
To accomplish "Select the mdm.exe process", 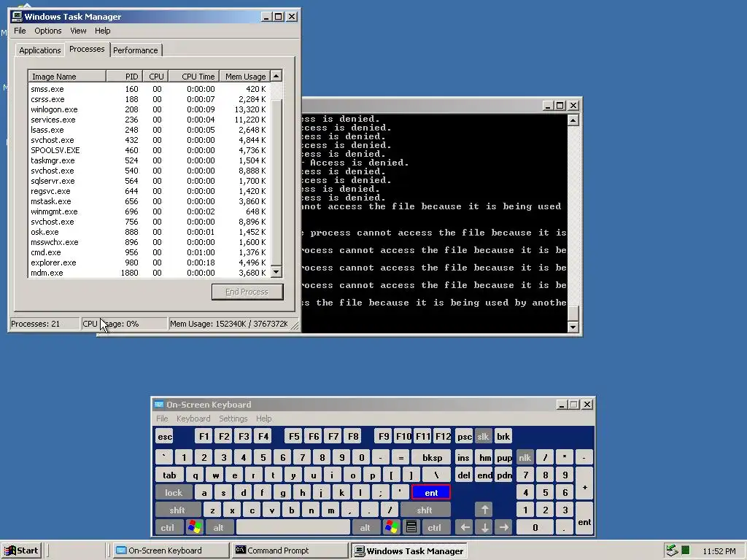I will tap(149, 273).
